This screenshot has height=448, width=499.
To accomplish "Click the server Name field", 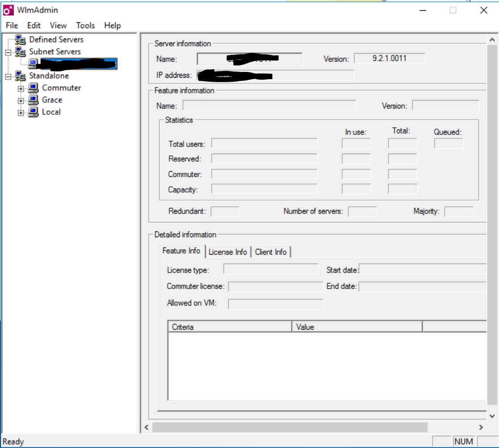I will click(249, 59).
